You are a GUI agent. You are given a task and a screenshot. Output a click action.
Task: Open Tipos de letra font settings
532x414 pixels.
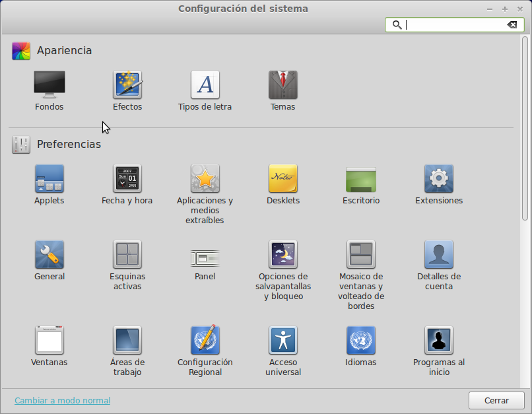(x=205, y=85)
